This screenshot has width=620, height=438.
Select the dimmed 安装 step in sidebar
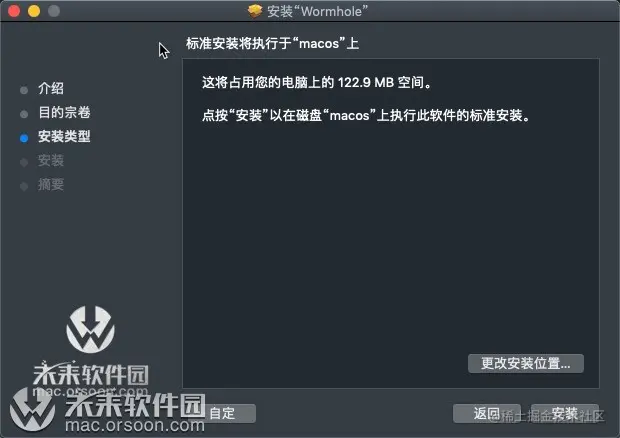click(51, 160)
